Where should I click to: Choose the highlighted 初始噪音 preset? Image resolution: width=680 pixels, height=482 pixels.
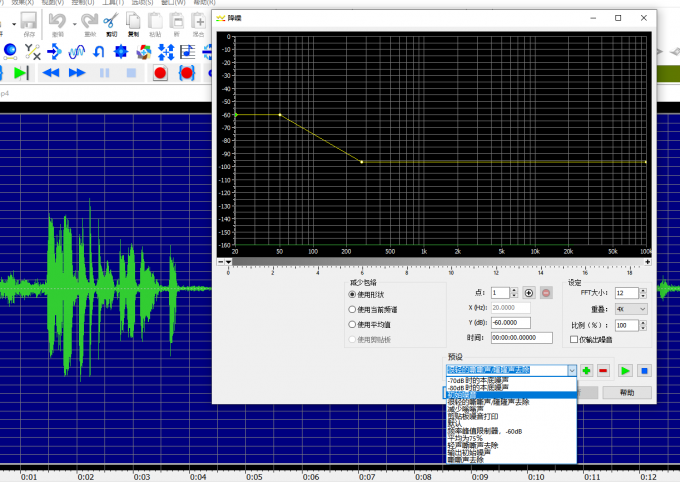pyautogui.click(x=512, y=395)
